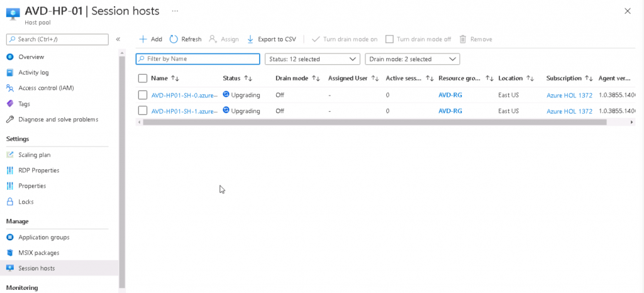Close the Session hosts blade
This screenshot has width=644, height=293.
pyautogui.click(x=628, y=11)
